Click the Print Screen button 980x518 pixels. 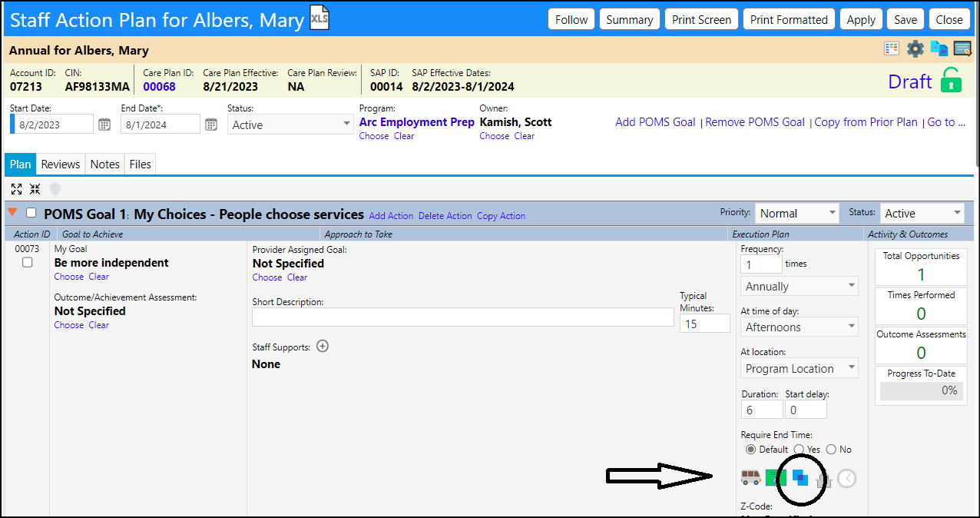click(x=702, y=19)
